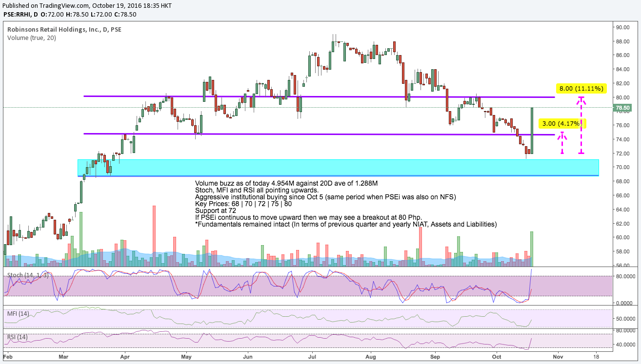This screenshot has height=364, width=641.
Task: Click the Mar label on the time axis
Action: 64,356
